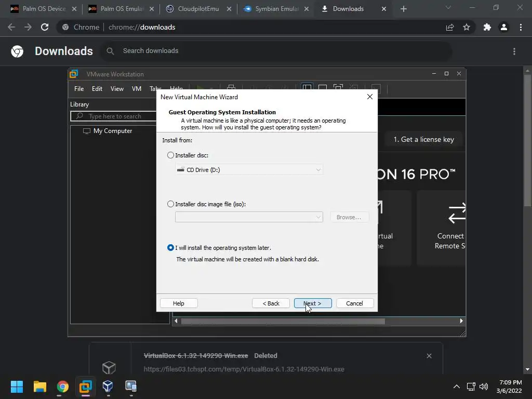
Task: Click the VMware Library search field
Action: coord(114,116)
